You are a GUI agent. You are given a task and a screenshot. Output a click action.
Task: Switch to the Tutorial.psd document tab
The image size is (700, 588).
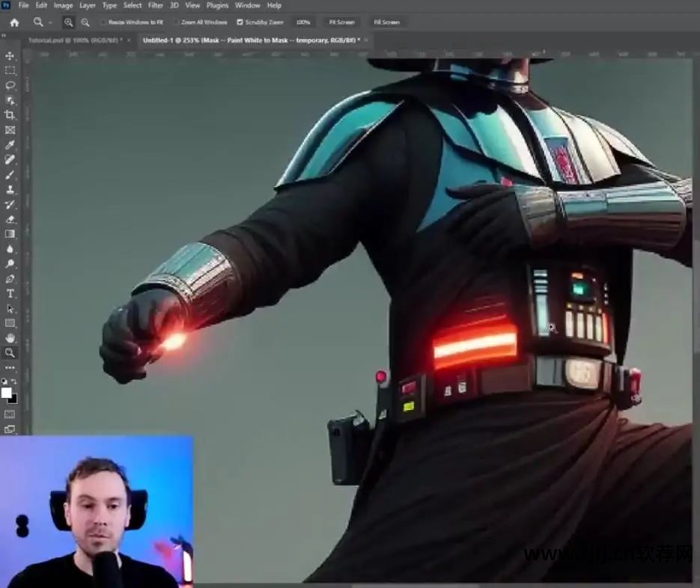[x=75, y=40]
